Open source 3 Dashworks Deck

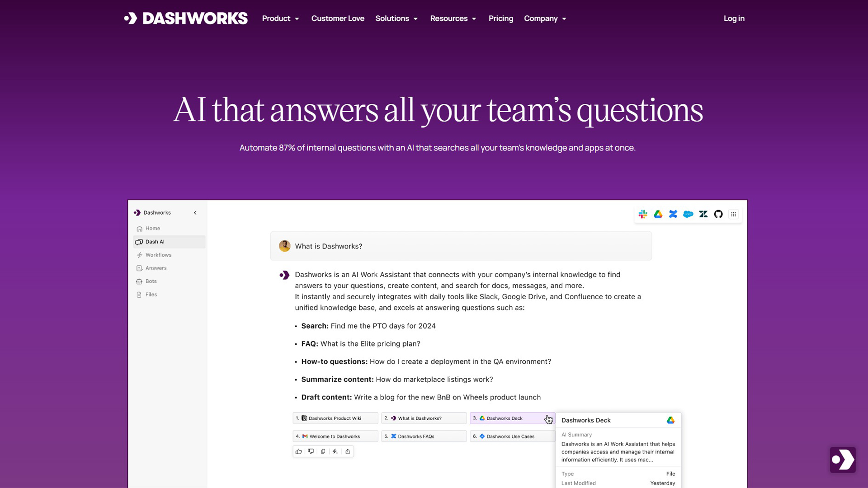(x=512, y=418)
